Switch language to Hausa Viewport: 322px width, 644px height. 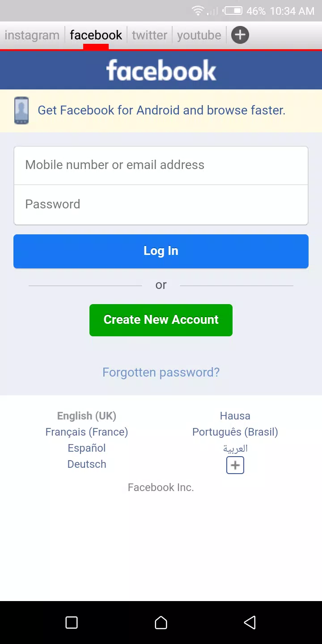pos(235,416)
